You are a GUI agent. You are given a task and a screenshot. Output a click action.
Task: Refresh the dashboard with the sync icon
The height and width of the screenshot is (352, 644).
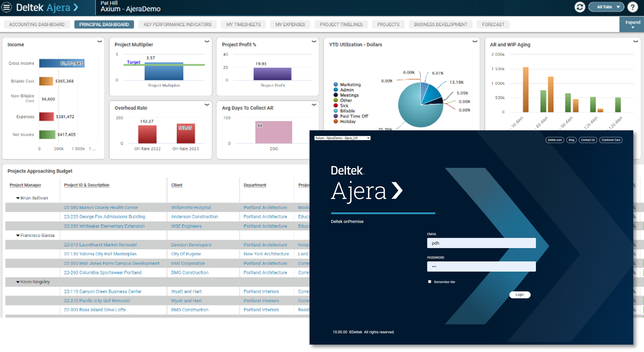pos(580,7)
